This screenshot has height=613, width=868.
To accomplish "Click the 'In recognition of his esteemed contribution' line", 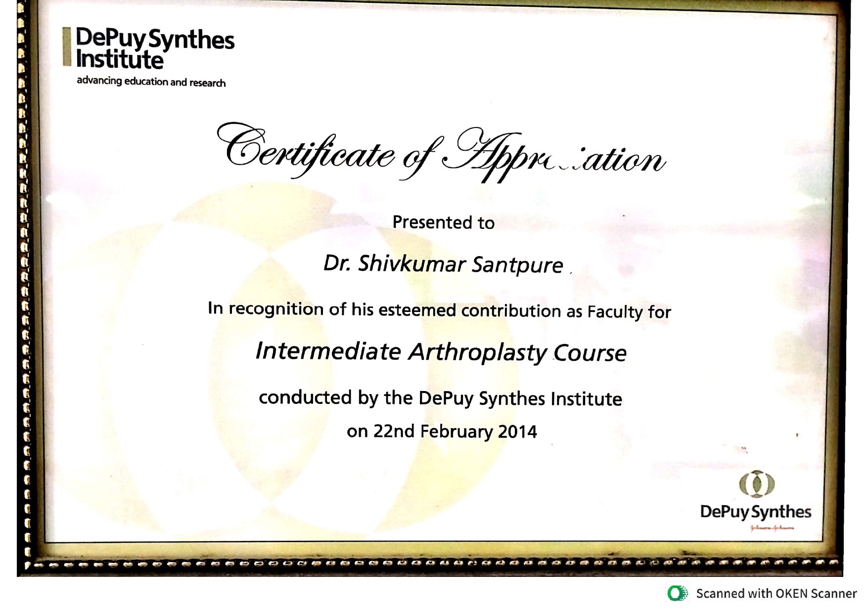I will click(x=439, y=310).
